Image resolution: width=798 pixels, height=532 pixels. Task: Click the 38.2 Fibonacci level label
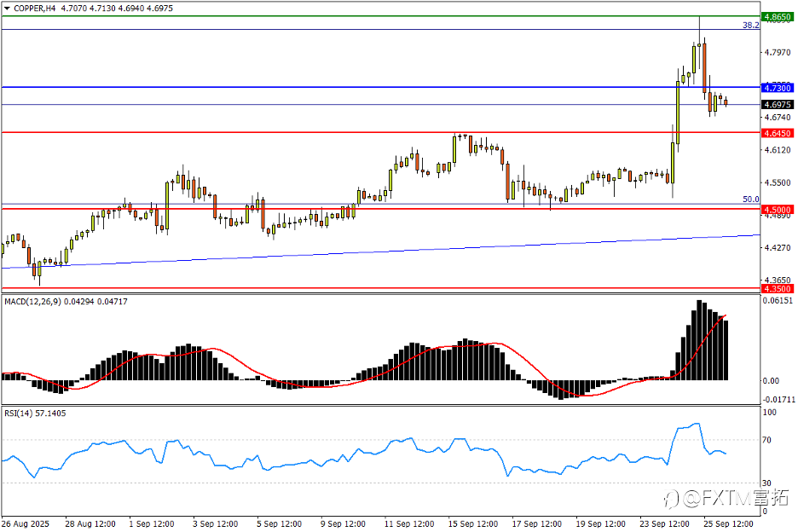(750, 25)
